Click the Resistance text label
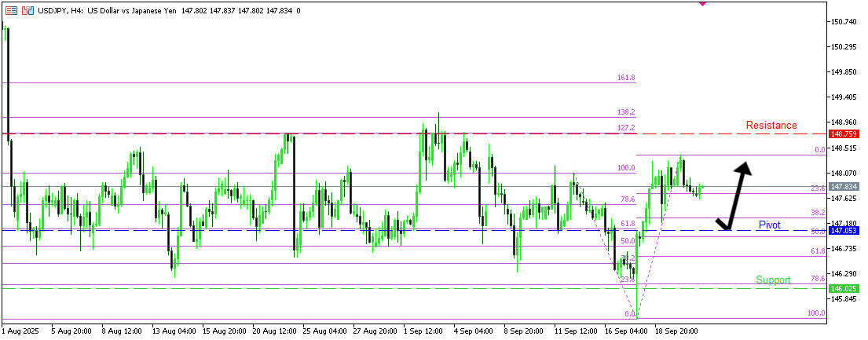 click(x=771, y=125)
